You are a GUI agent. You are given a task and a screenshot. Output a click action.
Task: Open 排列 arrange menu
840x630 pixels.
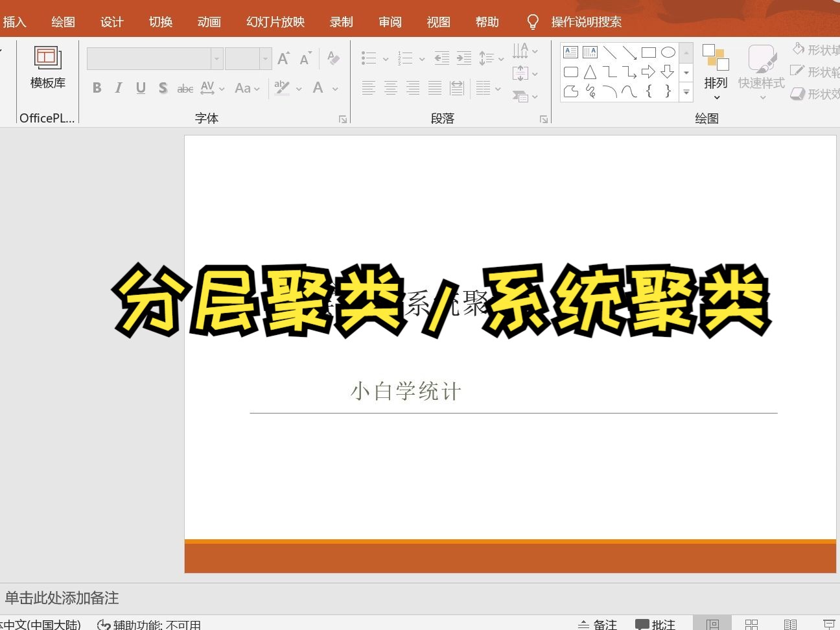[716, 72]
